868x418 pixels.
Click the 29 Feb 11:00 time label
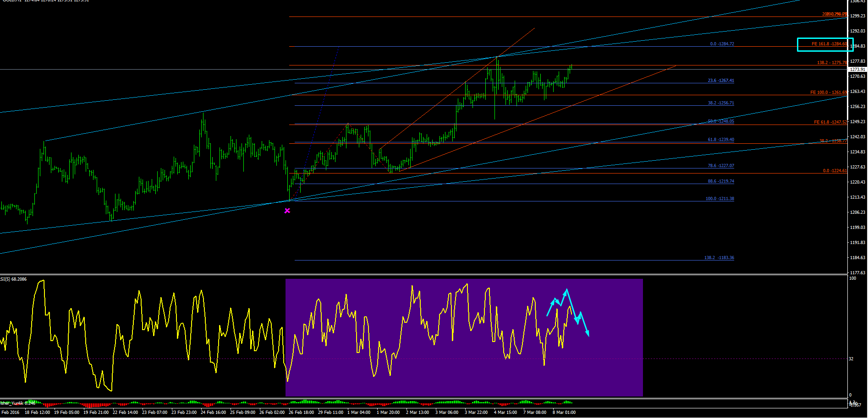331,413
